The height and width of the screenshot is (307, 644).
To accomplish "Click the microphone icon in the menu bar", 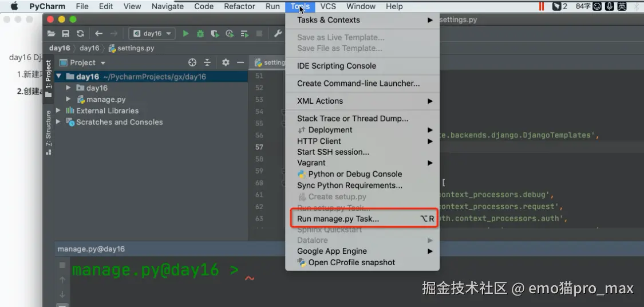I will (x=610, y=6).
